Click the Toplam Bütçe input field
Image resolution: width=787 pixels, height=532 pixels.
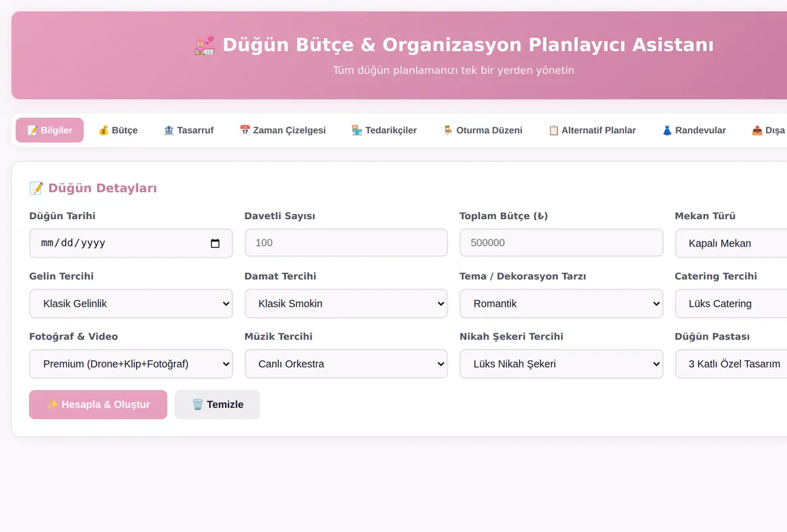click(561, 243)
